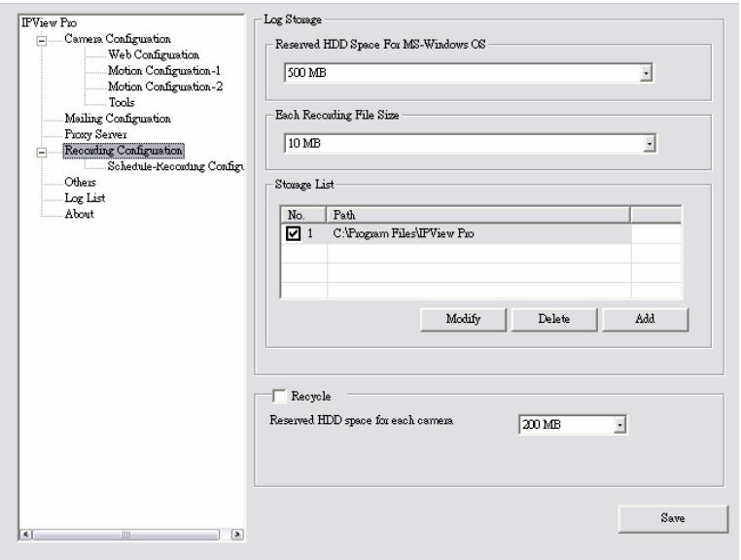Open Mailing Configuration tree item
Viewport: 741px width, 560px height.
pyautogui.click(x=118, y=119)
